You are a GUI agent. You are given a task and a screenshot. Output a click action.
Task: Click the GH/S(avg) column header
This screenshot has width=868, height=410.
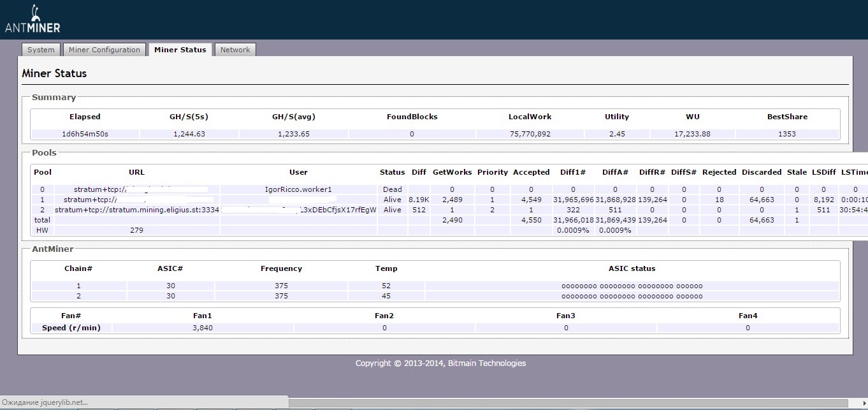tap(294, 117)
